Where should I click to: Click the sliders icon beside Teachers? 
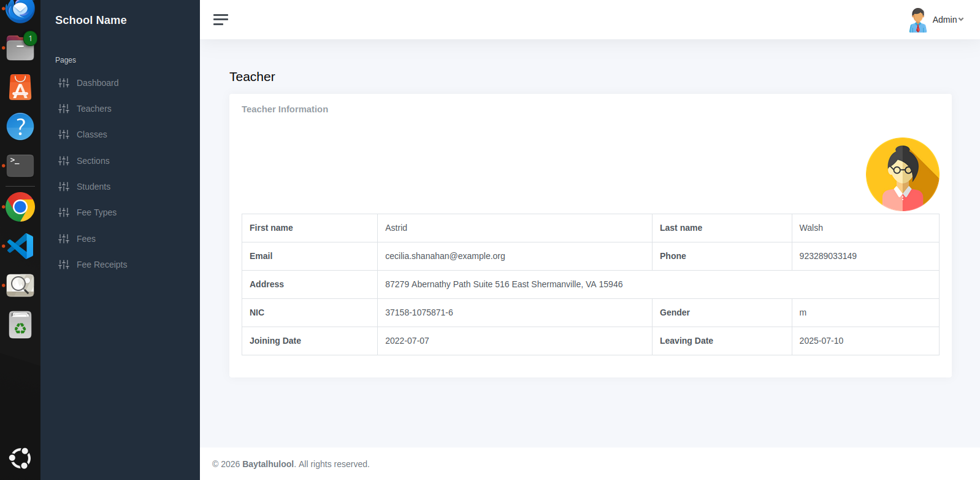tap(64, 109)
